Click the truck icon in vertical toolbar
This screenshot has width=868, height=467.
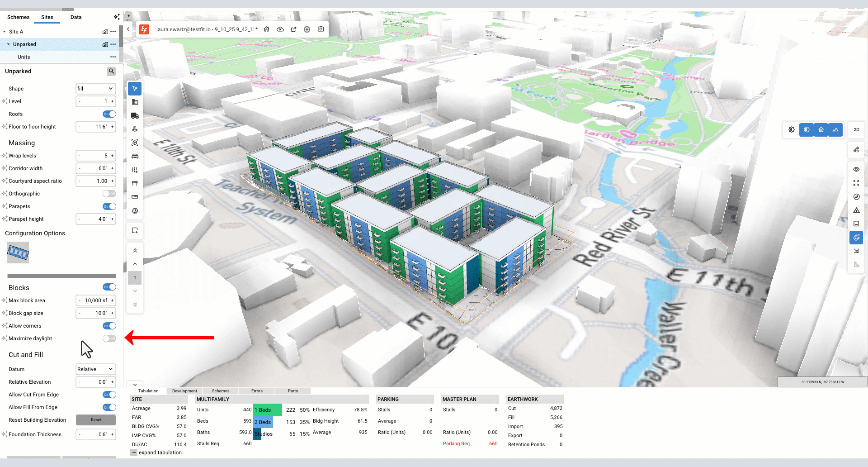(x=135, y=116)
